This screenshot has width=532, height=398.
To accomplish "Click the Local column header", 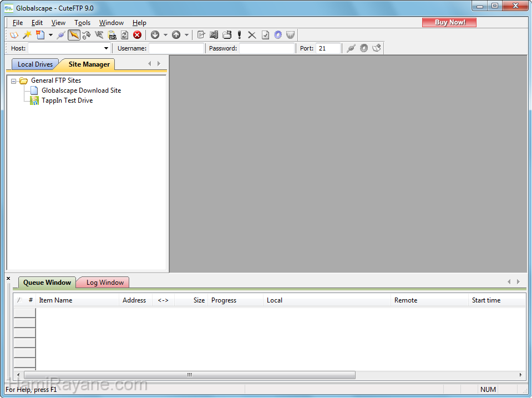I will point(327,300).
